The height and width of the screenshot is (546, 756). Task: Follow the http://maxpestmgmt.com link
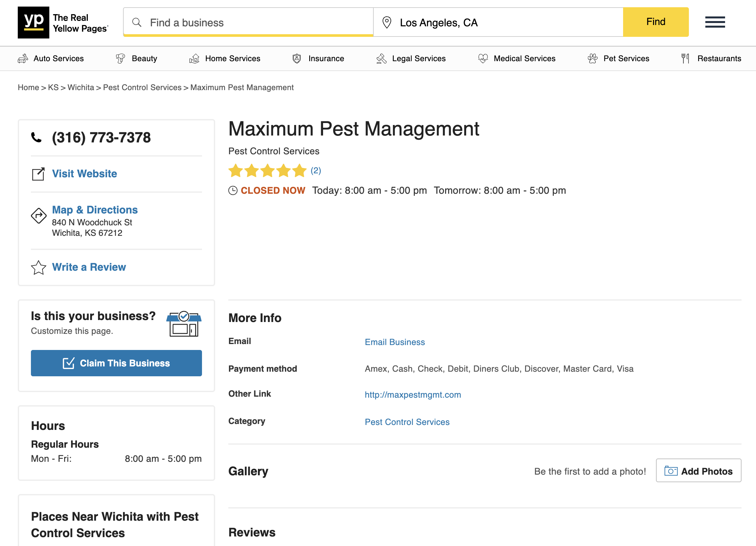(x=413, y=394)
